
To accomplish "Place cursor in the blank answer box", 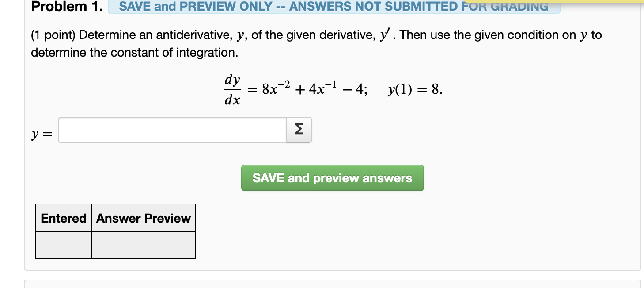I will (172, 130).
